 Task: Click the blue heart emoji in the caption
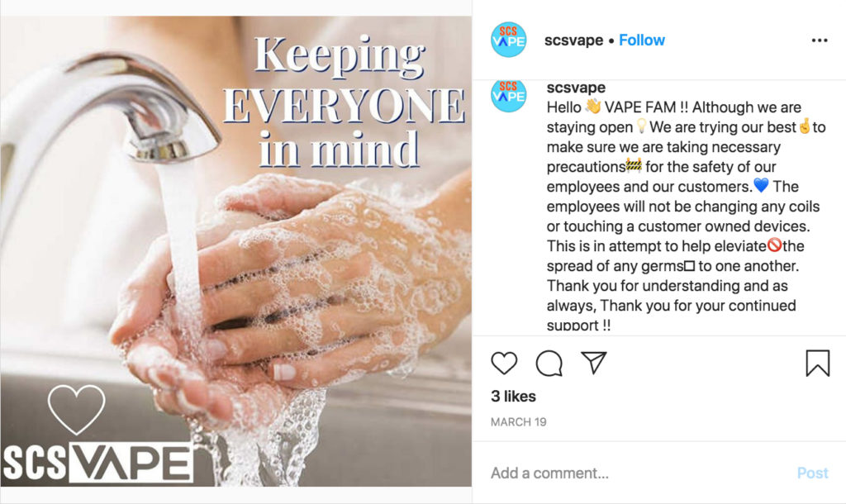point(761,186)
